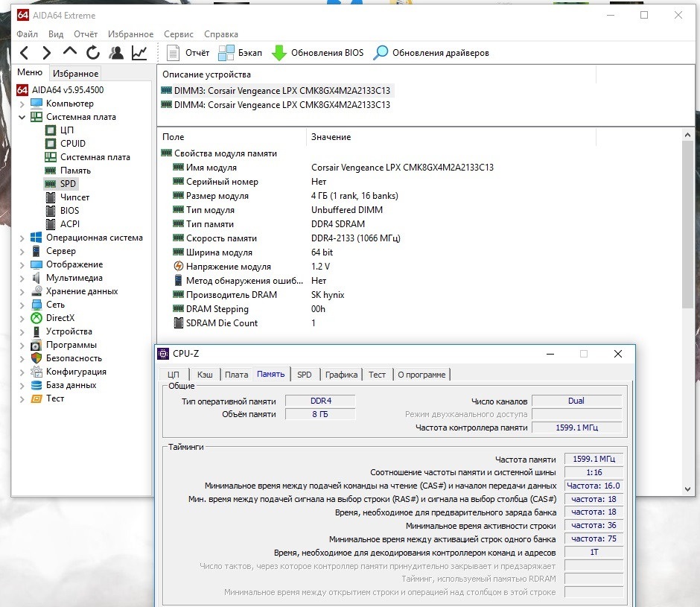Click the Безопасность shield icon
The image size is (700, 607).
pos(36,358)
